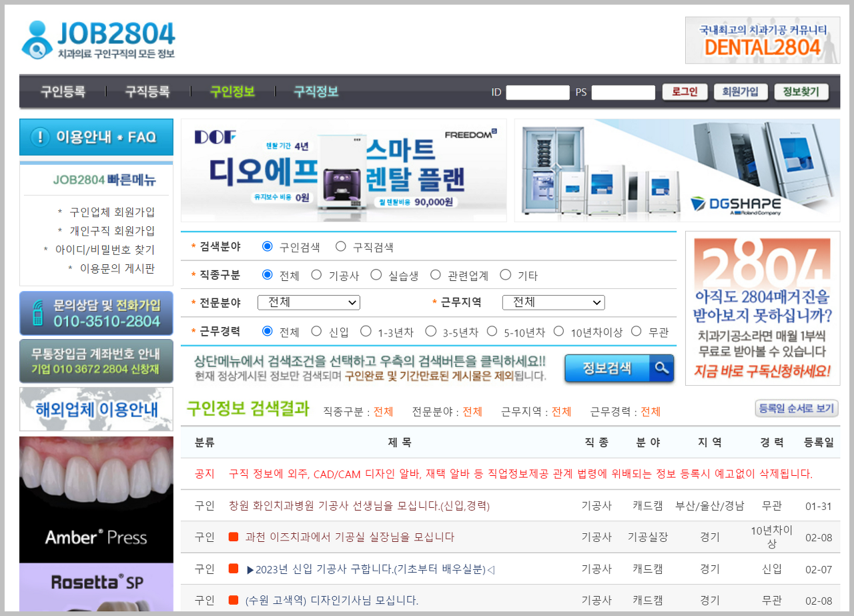This screenshot has height=616, width=854.
Task: Click the 01-31 registration date
Action: click(819, 506)
